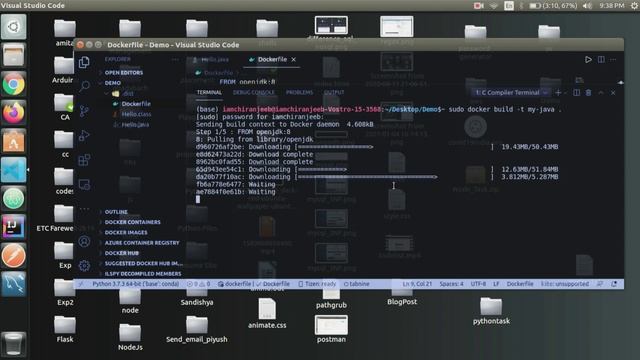This screenshot has height=360, width=640.
Task: Open Explorer panel more actions ellipsis
Action: 175,60
